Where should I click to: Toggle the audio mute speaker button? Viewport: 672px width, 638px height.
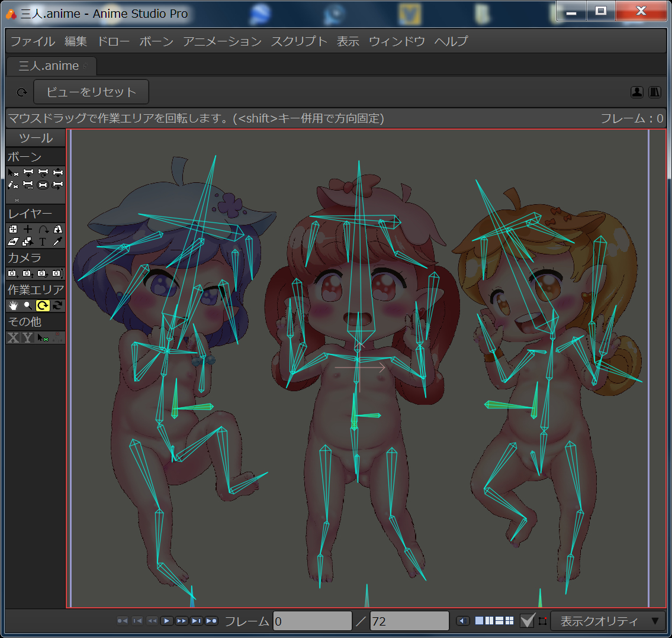(x=462, y=621)
